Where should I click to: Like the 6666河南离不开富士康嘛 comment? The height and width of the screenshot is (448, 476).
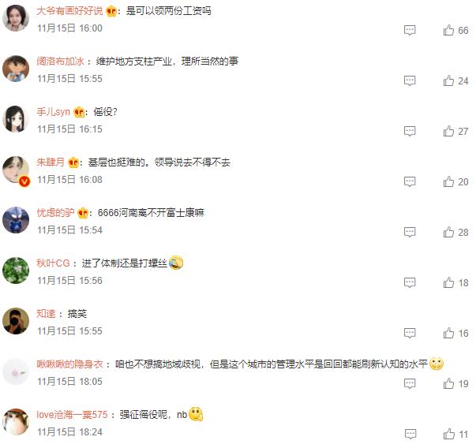click(448, 233)
